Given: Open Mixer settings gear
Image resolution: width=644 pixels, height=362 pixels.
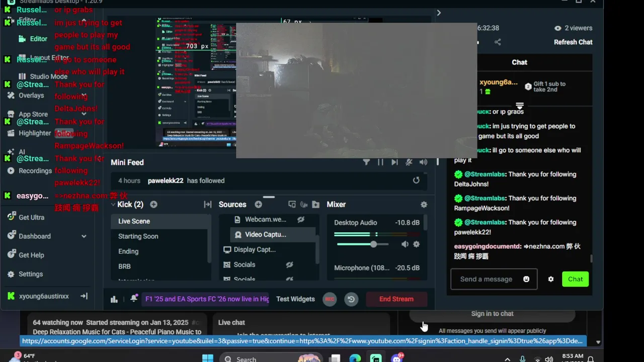Looking at the screenshot, I should pyautogui.click(x=424, y=204).
